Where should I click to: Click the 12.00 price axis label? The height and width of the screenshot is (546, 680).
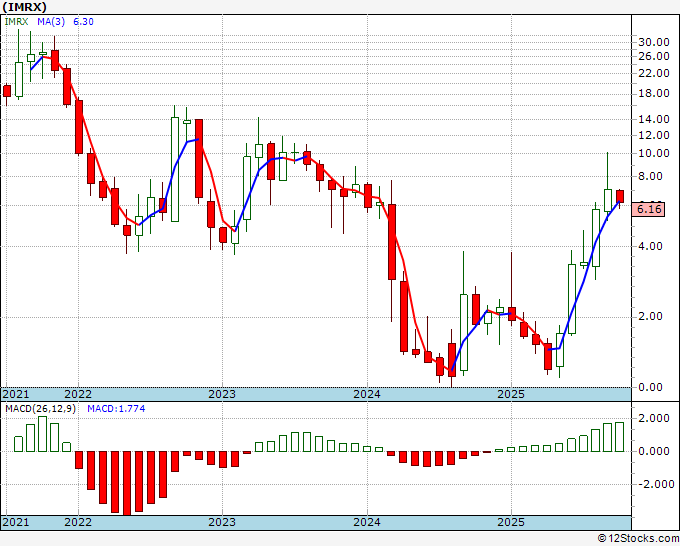pyautogui.click(x=654, y=135)
